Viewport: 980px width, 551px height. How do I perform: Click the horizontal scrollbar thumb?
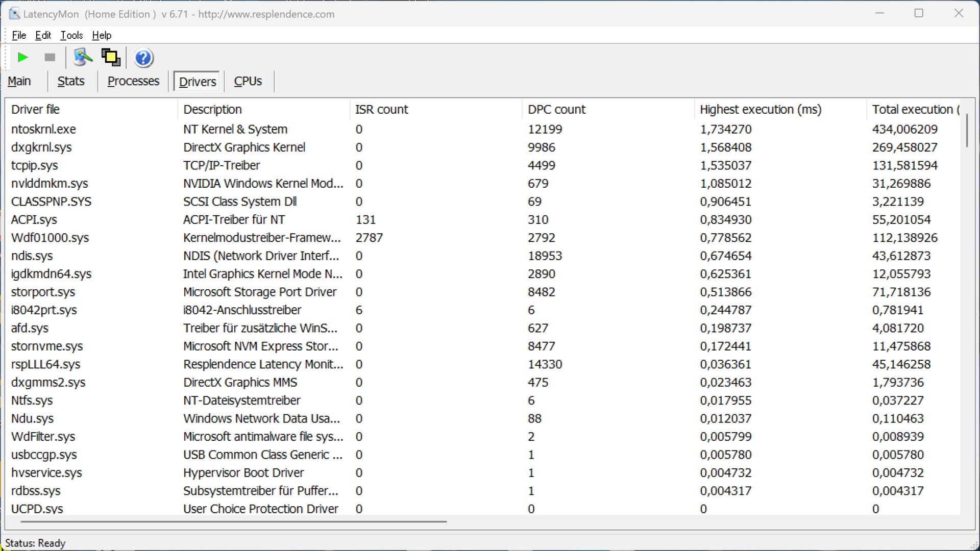point(233,521)
